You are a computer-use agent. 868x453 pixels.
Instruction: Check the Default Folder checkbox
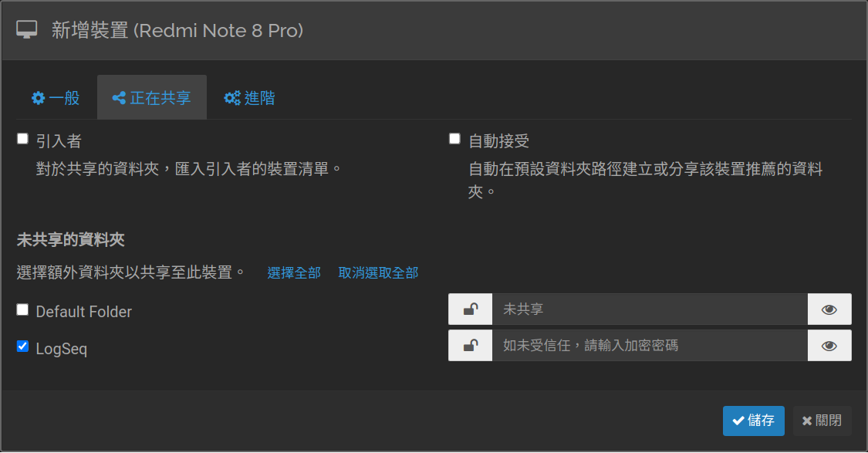click(23, 309)
